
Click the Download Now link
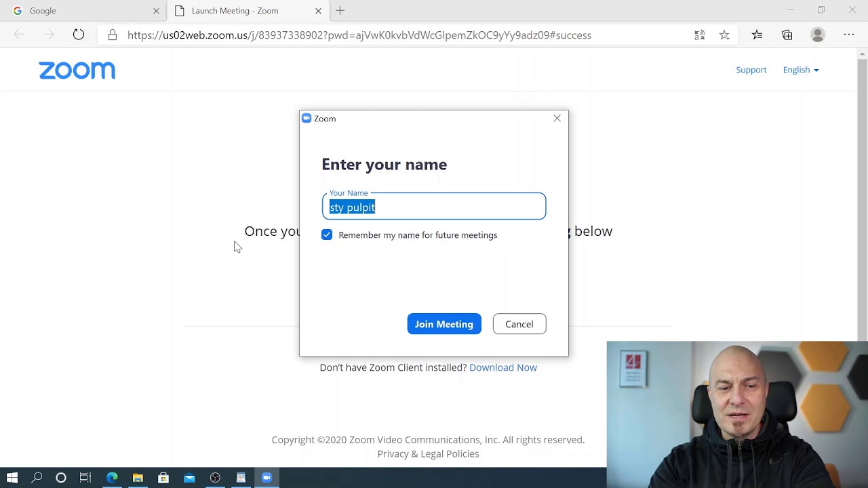[x=503, y=367]
